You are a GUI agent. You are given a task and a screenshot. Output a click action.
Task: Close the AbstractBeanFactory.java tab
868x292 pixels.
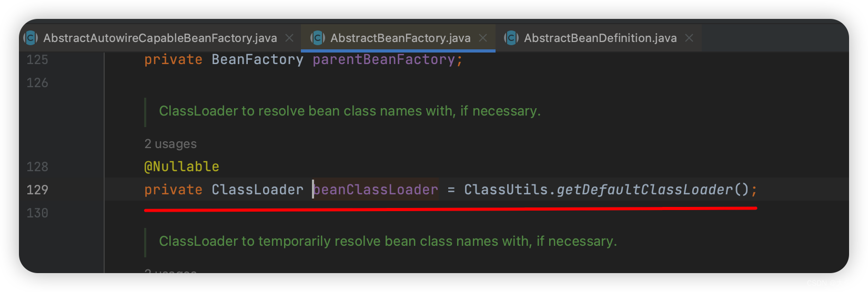click(483, 38)
